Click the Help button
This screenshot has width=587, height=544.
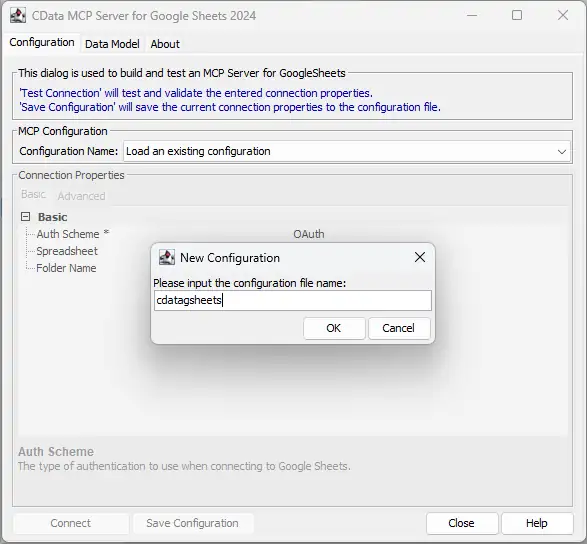(x=537, y=523)
